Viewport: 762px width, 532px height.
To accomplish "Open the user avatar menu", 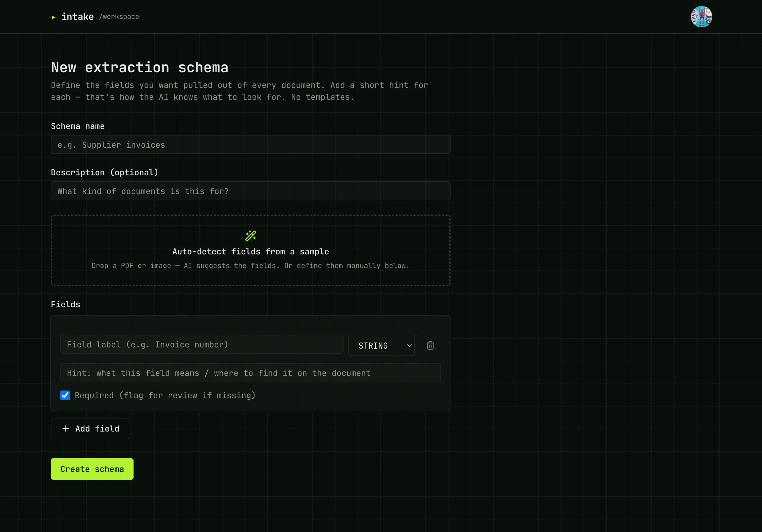I will tap(701, 17).
